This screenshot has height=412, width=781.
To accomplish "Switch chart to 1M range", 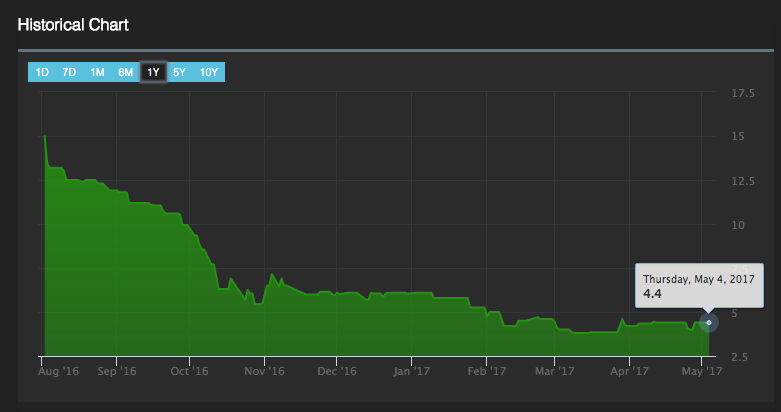I will tap(97, 72).
